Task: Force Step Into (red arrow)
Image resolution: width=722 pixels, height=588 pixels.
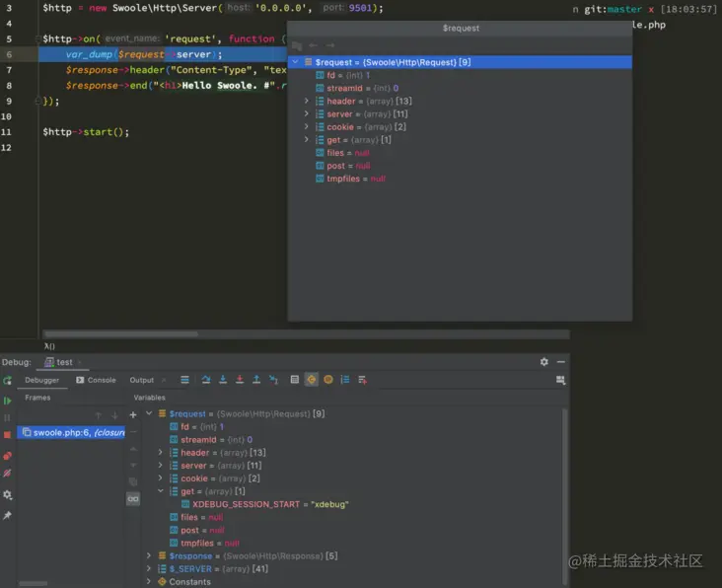Action: (240, 380)
